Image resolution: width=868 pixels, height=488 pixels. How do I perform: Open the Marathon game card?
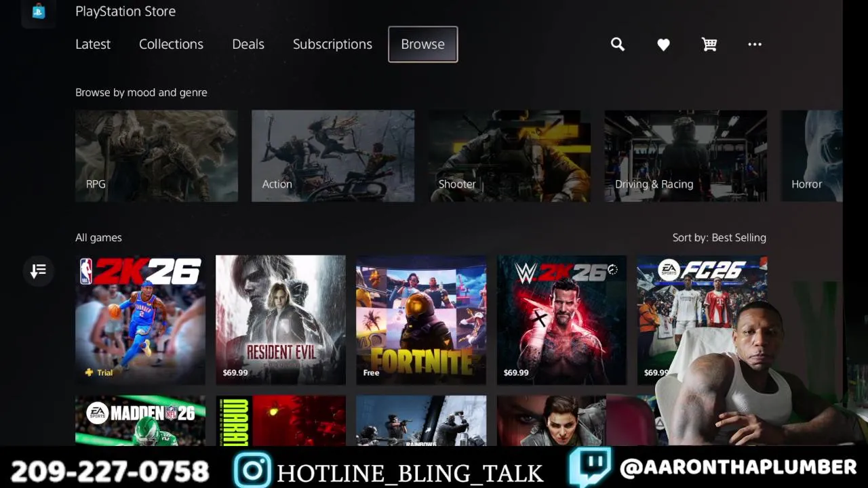281,420
